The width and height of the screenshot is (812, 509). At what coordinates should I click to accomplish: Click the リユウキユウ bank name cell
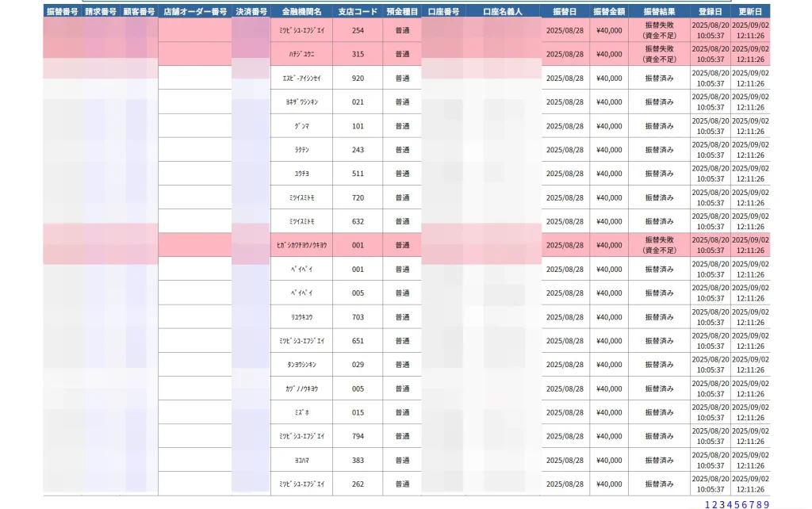301,317
